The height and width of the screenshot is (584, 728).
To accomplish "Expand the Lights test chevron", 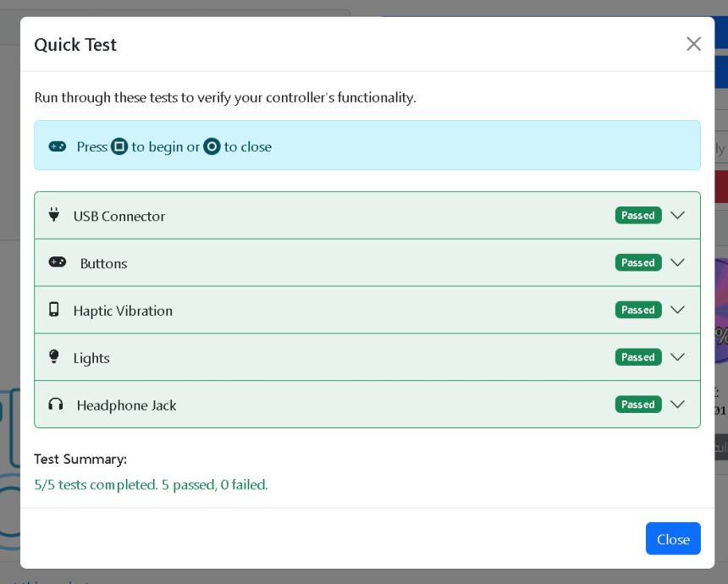I will click(x=677, y=357).
